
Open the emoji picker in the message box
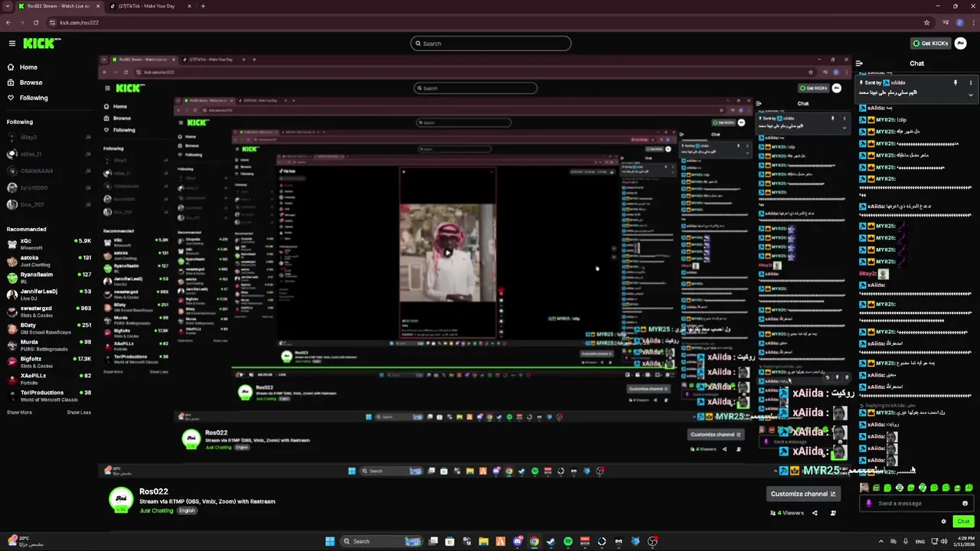[965, 504]
